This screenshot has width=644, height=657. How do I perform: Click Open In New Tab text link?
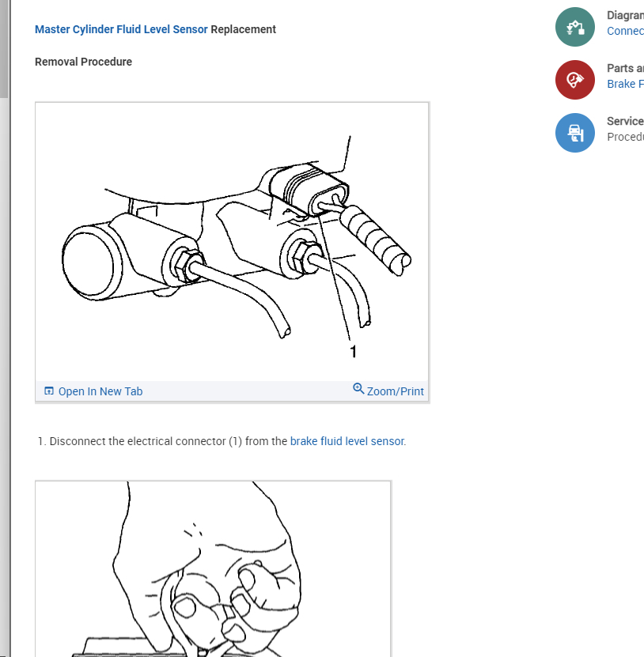pyautogui.click(x=100, y=391)
